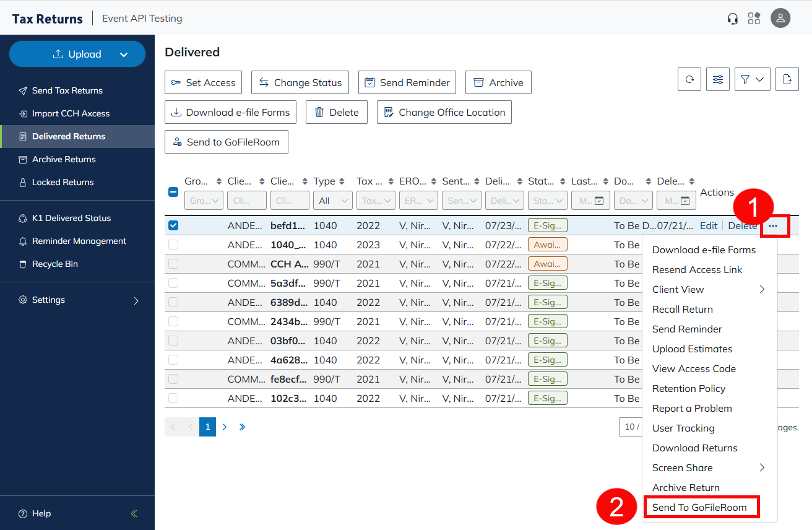This screenshot has height=530, width=812.
Task: Open the Type filter dropdown
Action: click(333, 201)
